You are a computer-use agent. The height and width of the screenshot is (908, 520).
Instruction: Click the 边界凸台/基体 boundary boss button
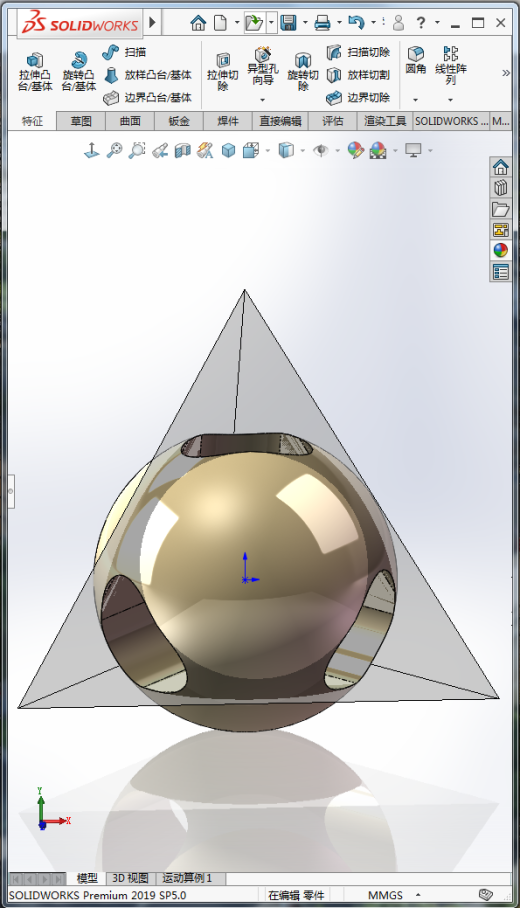[x=147, y=97]
